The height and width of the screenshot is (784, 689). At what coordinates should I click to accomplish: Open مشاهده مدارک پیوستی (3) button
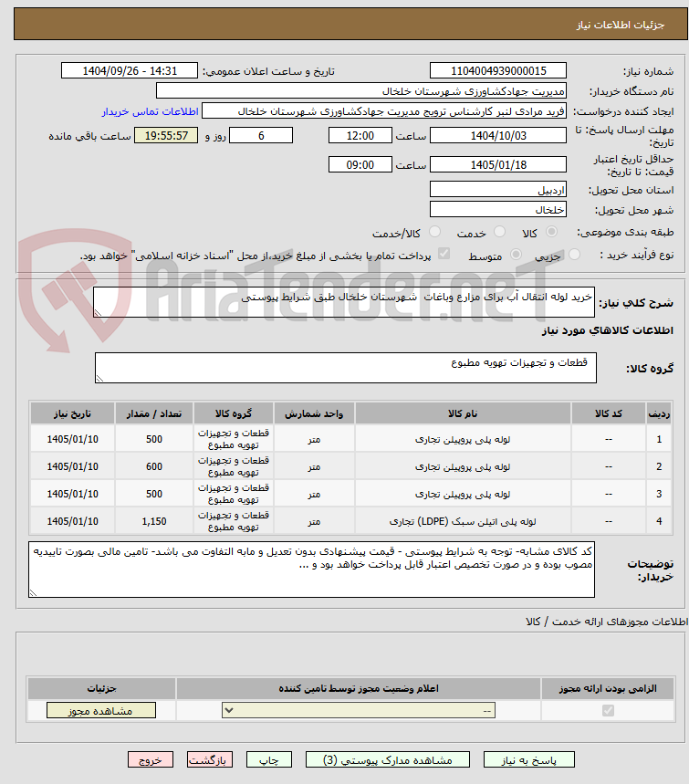point(388,760)
